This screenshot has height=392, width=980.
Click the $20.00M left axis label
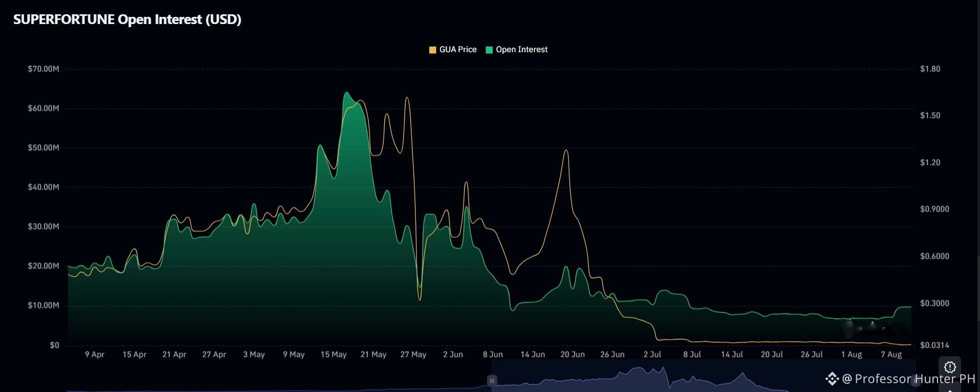pyautogui.click(x=43, y=266)
